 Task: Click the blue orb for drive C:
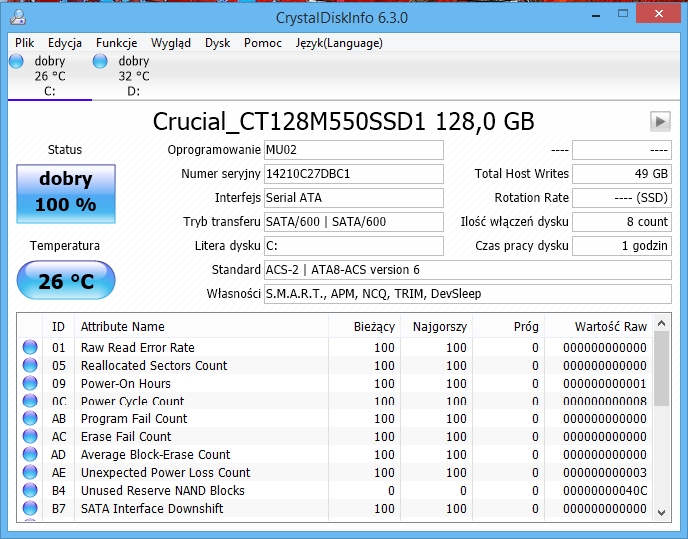(16, 61)
